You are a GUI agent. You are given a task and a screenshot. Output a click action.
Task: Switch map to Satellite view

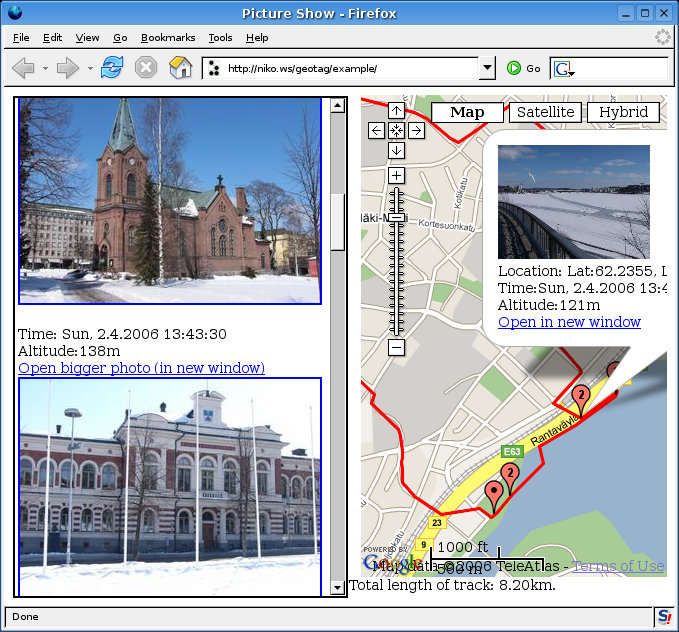tap(545, 112)
